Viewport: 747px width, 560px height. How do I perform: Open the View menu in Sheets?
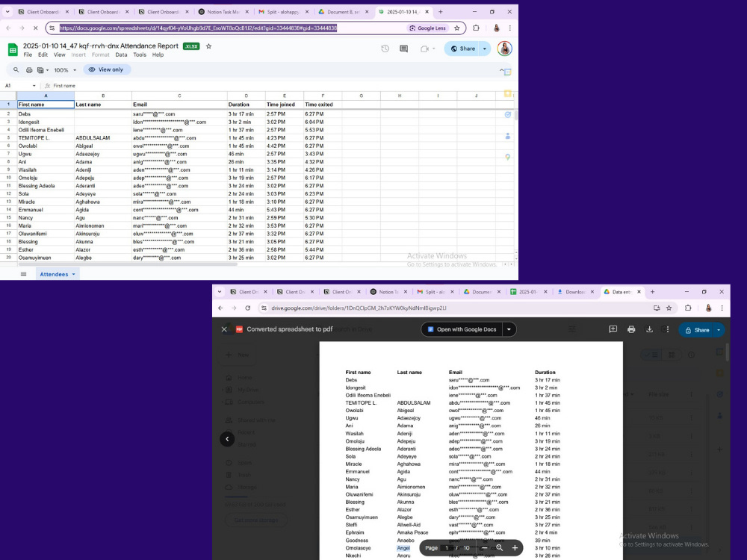click(x=60, y=55)
